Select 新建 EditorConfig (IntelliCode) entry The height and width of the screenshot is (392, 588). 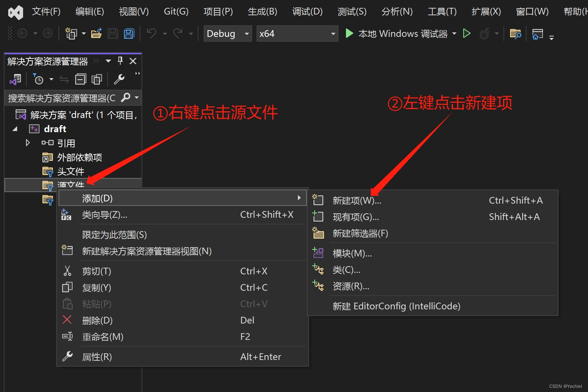point(433,306)
